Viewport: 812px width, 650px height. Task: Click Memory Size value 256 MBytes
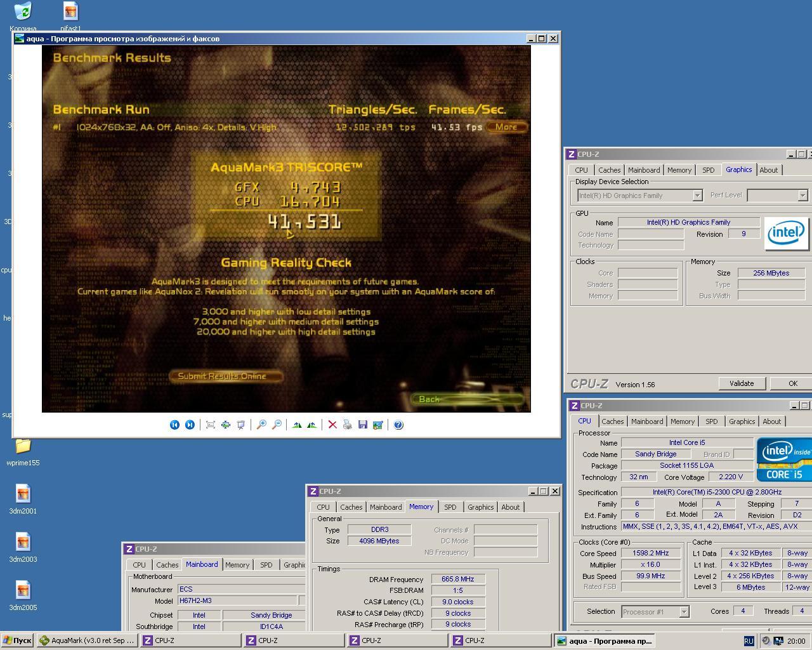pyautogui.click(x=771, y=273)
